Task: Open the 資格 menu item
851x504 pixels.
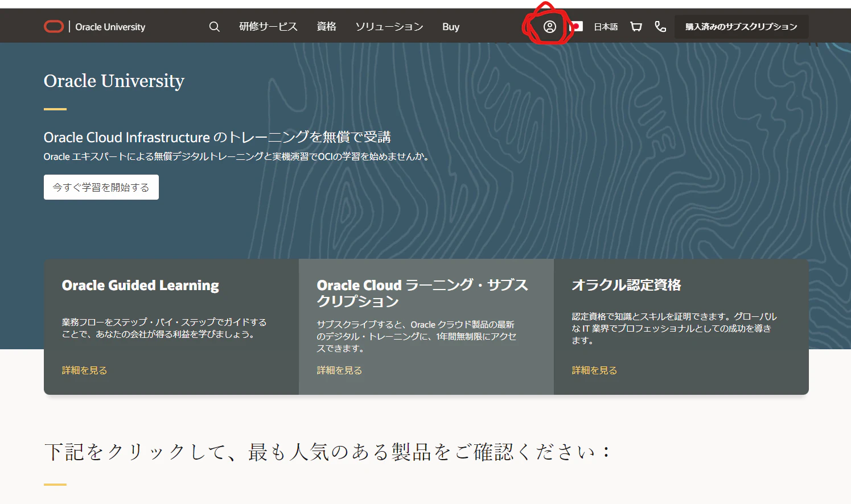Action: click(x=326, y=27)
